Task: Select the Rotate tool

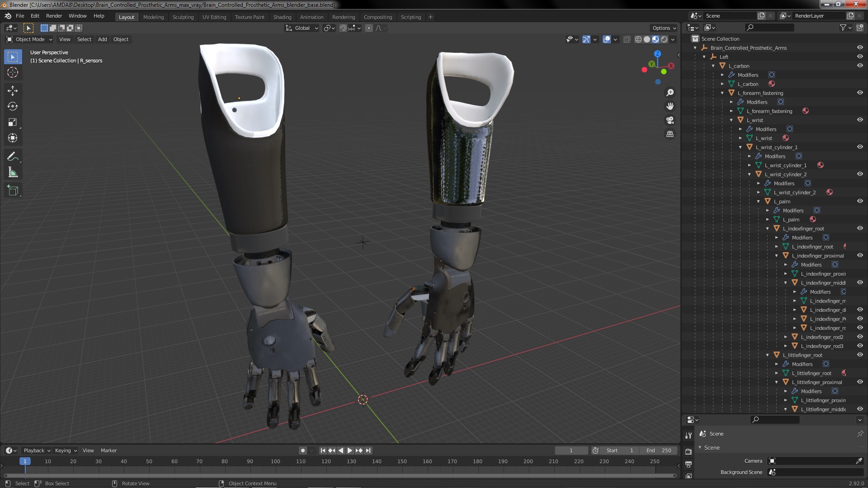Action: pyautogui.click(x=13, y=107)
